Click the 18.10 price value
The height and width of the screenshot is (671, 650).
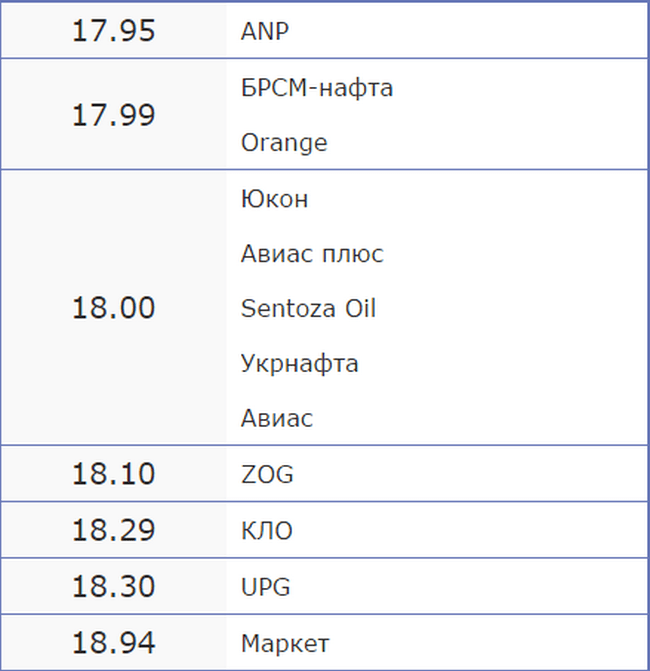[114, 474]
